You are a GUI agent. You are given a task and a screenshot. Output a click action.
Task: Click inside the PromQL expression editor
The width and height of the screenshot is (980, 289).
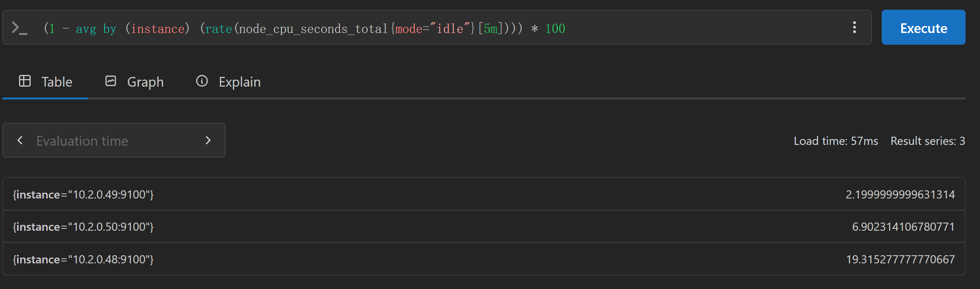443,28
